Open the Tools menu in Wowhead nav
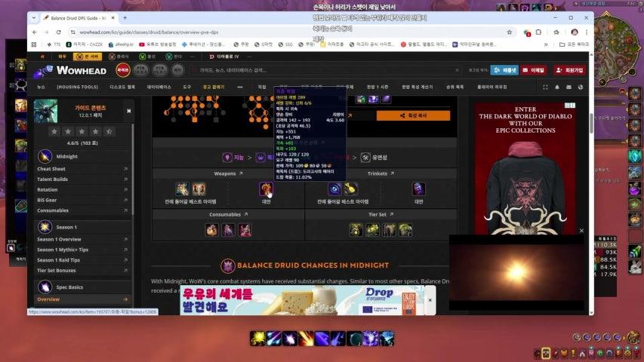 (x=187, y=87)
